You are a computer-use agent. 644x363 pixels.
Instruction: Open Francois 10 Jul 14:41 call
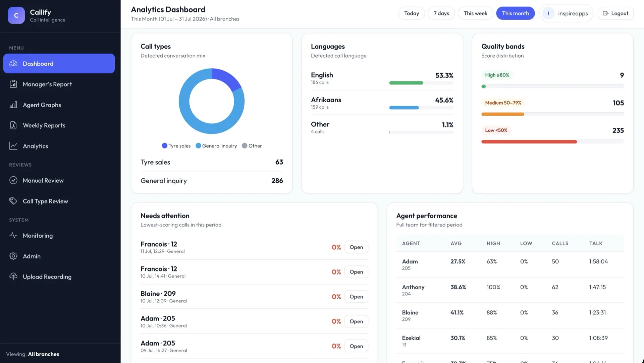pyautogui.click(x=356, y=272)
